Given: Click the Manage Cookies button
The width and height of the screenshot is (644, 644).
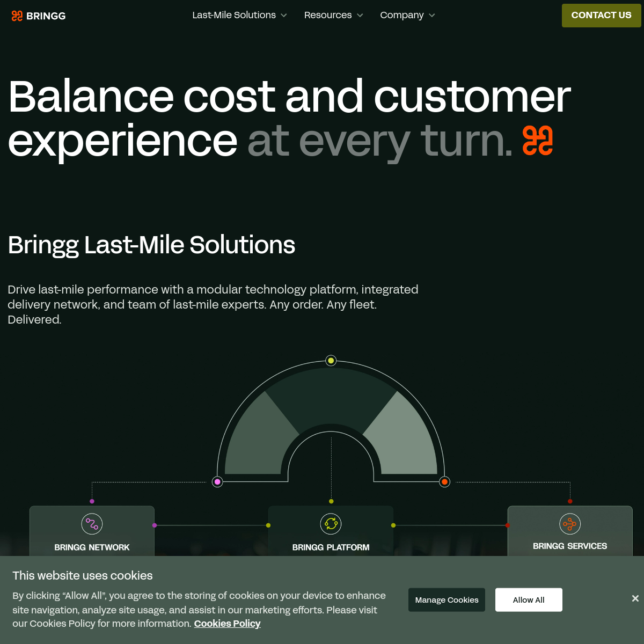Looking at the screenshot, I should 447,599.
